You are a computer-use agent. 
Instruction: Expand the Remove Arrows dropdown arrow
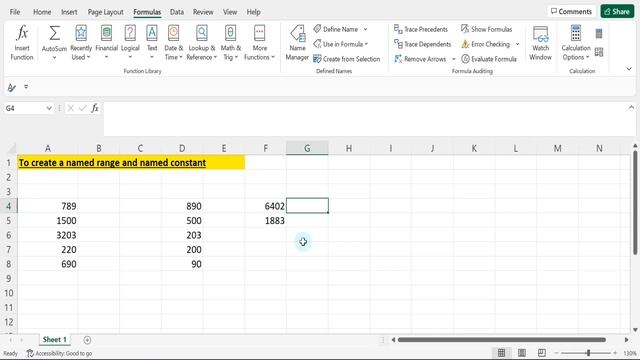coord(453,59)
